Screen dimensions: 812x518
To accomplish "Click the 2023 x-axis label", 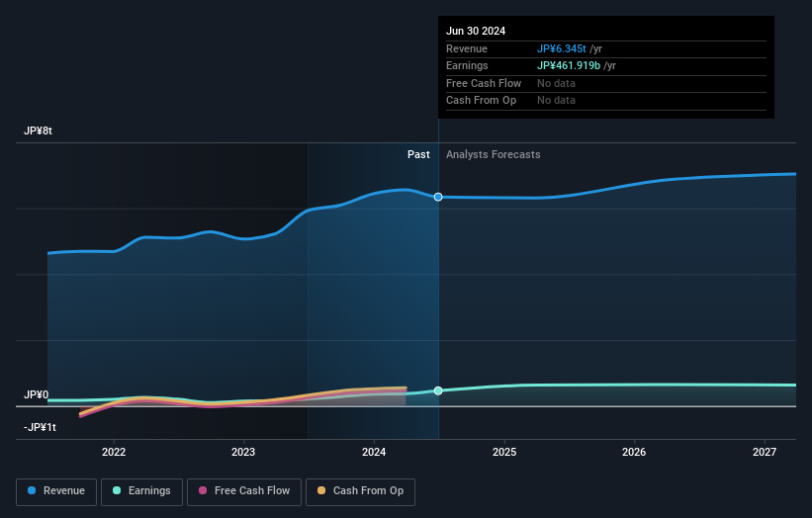I will tap(243, 453).
